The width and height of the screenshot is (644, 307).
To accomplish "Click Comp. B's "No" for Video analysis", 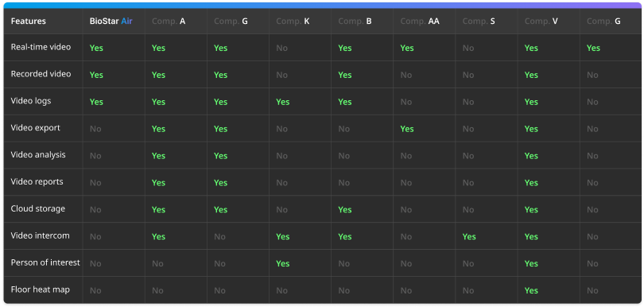I will 343,156.
